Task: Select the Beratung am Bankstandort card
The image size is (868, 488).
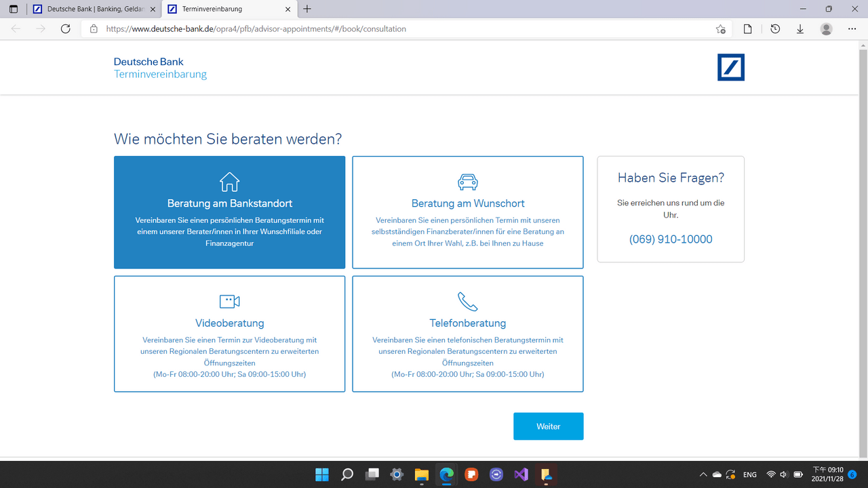Action: click(x=229, y=212)
